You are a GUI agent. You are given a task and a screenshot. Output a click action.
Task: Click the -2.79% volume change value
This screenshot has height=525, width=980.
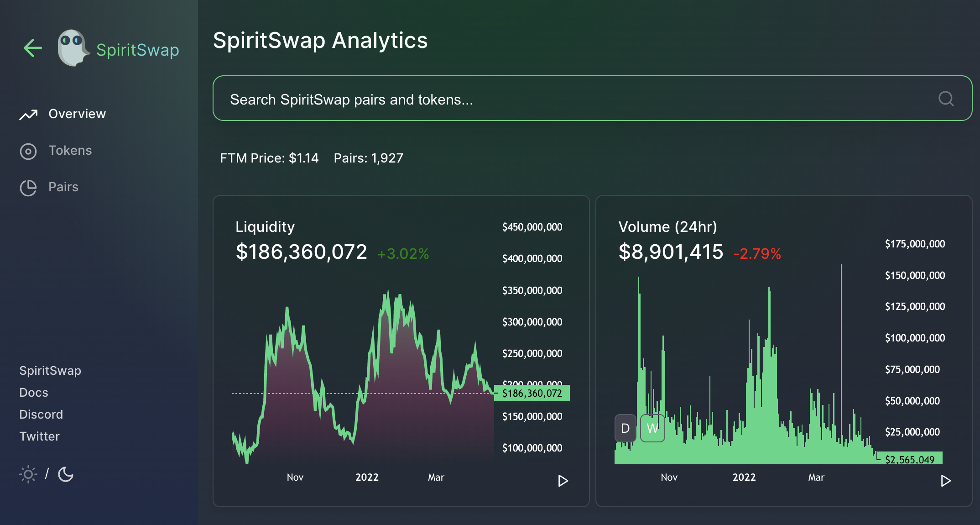(757, 253)
